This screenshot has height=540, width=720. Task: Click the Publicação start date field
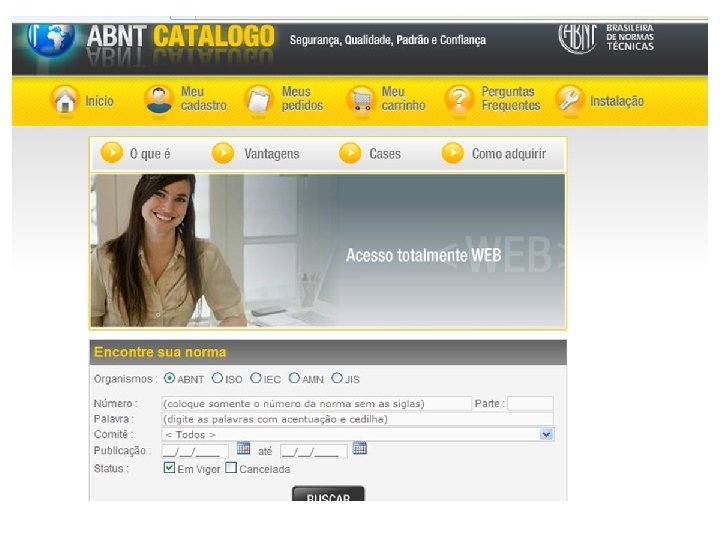click(x=195, y=451)
